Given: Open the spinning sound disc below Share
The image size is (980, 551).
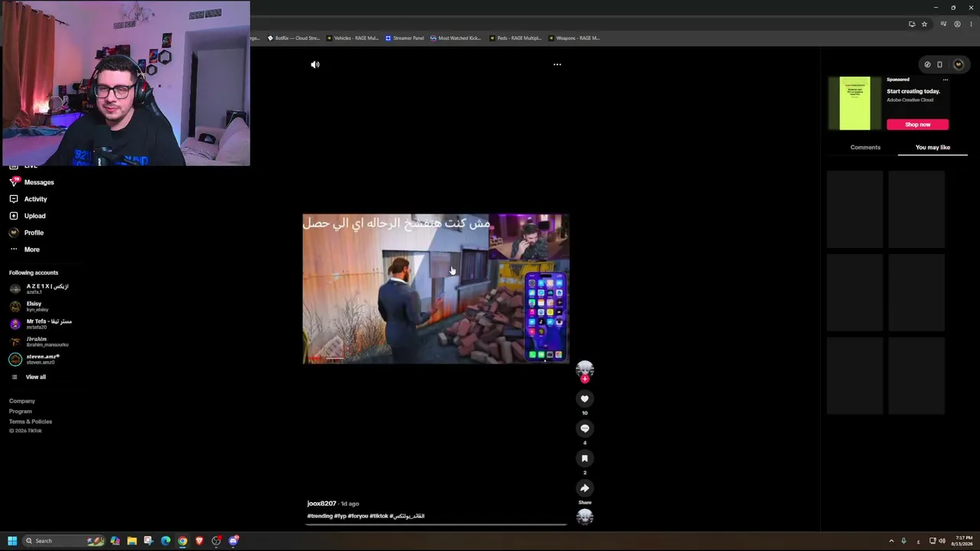Looking at the screenshot, I should pos(585,517).
